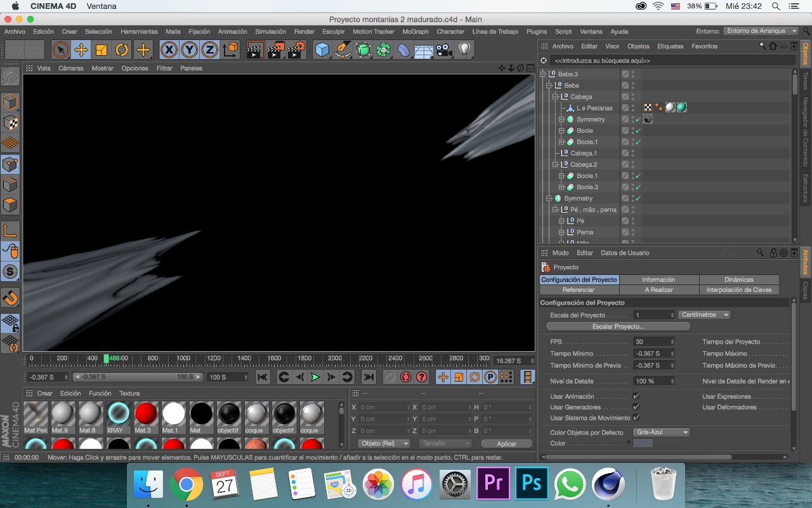Click the Color swatch in project settings
Viewport: 812px width, 508px height.
(643, 443)
